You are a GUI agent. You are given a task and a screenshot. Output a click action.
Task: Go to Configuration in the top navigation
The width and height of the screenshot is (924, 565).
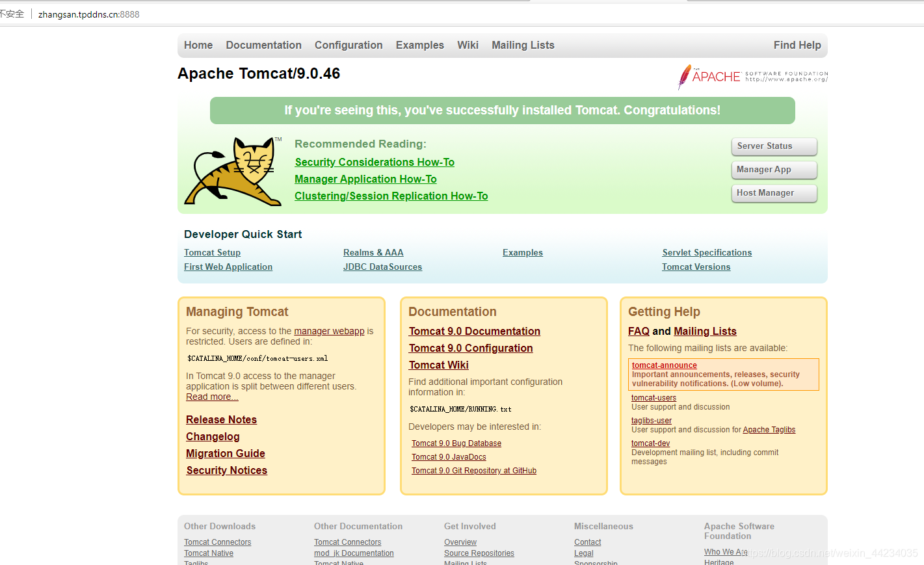point(349,46)
